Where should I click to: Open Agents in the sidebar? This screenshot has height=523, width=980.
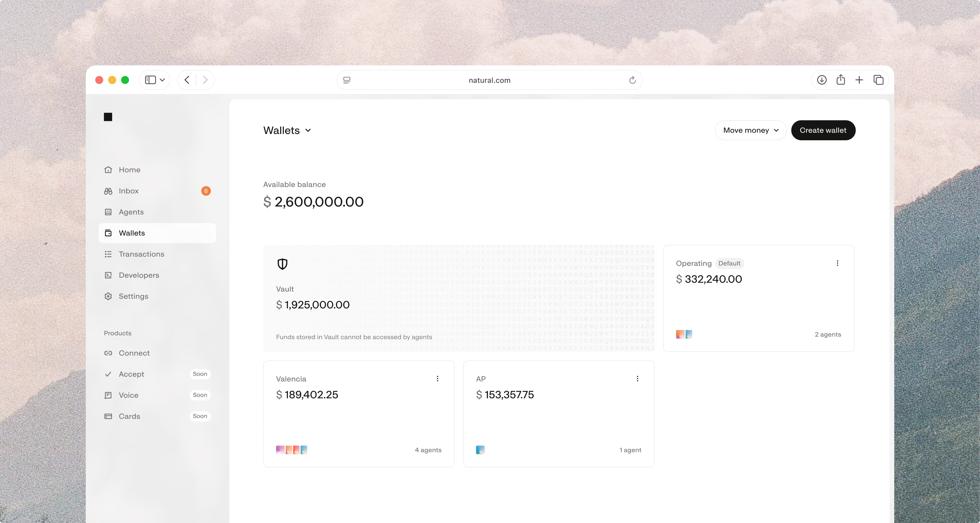[157, 212]
